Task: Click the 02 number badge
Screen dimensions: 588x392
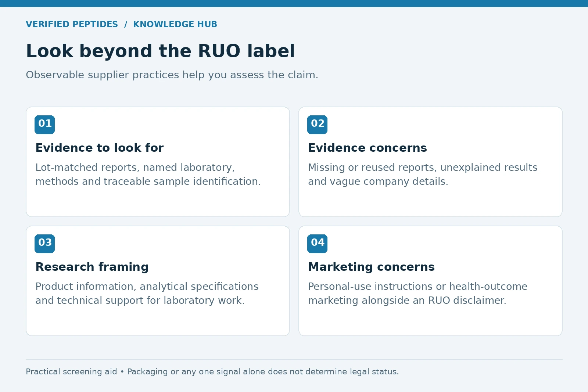Action: pyautogui.click(x=318, y=125)
